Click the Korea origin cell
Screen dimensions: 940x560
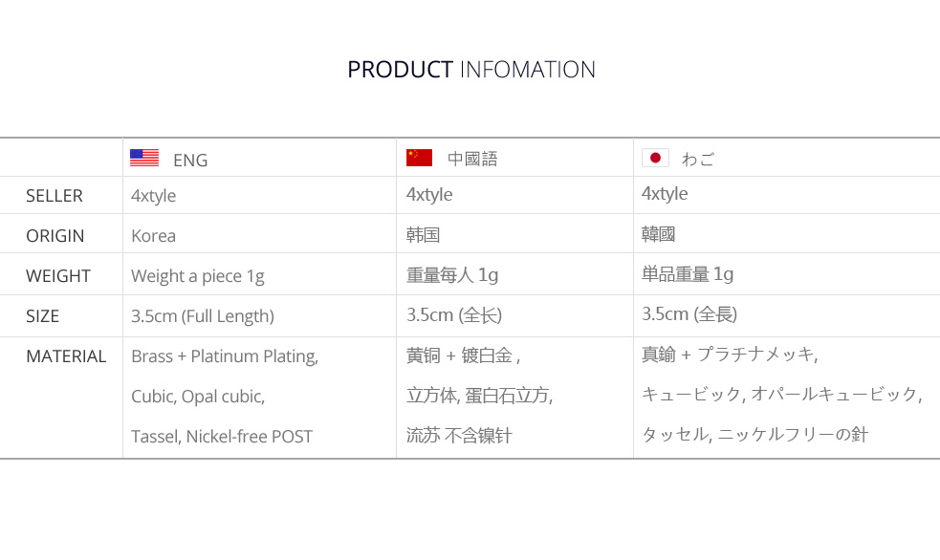pos(153,236)
